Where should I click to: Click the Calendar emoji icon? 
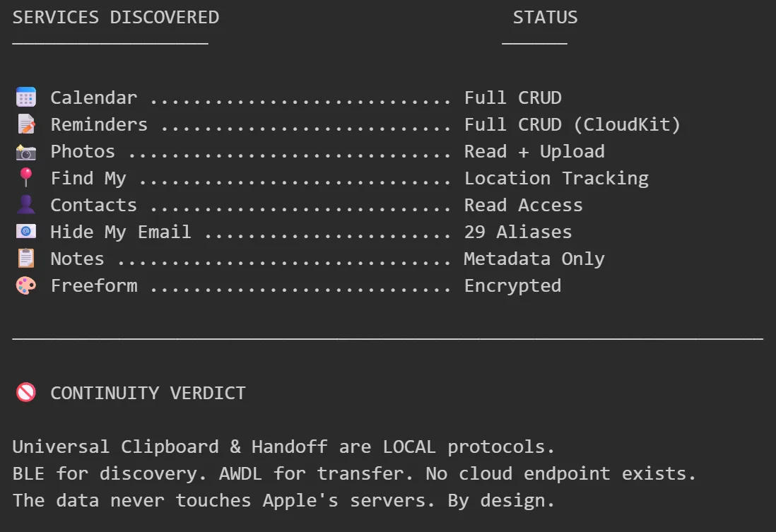click(x=26, y=97)
